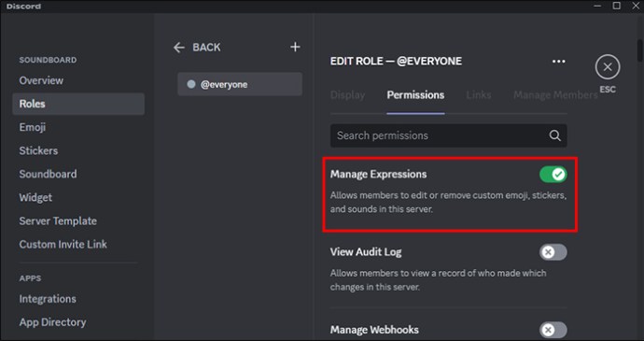
Task: Click the gray dot beside @everyone
Action: pos(191,84)
